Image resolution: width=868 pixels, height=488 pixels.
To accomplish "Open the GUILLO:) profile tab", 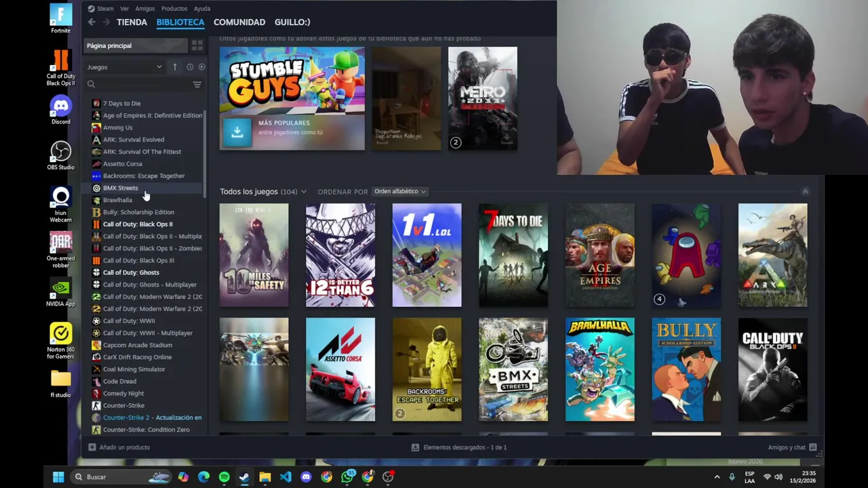I will click(292, 22).
